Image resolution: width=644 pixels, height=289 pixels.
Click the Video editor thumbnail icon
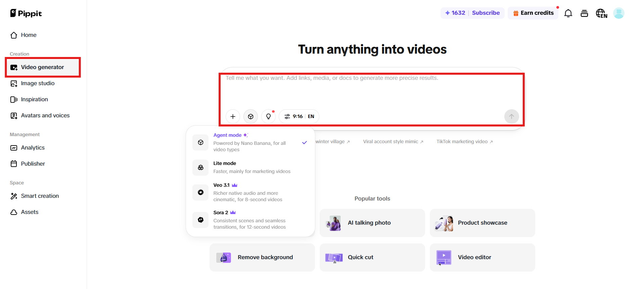[444, 258]
